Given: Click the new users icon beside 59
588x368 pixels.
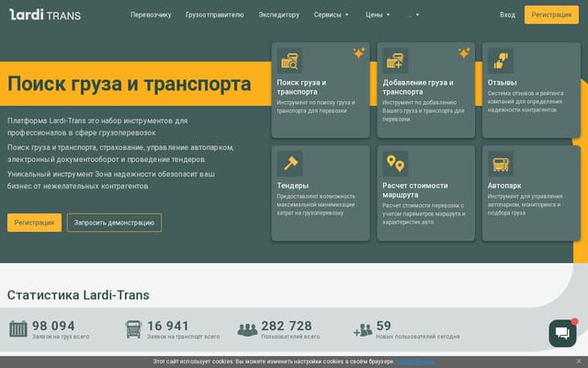Looking at the screenshot, I should (363, 330).
